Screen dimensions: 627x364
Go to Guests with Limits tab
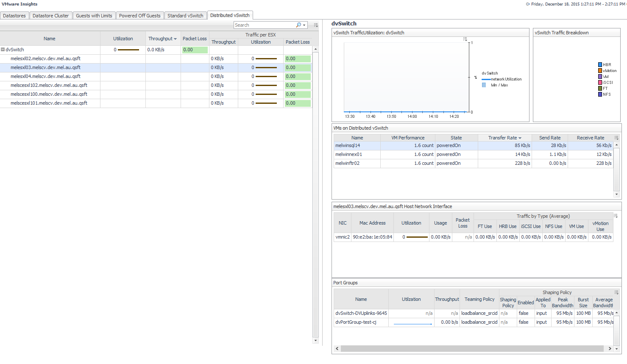pos(94,16)
